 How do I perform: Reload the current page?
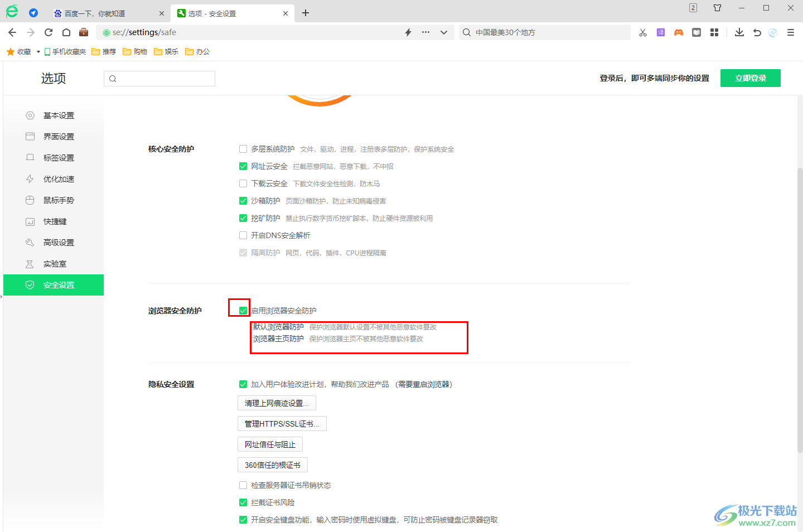point(49,32)
